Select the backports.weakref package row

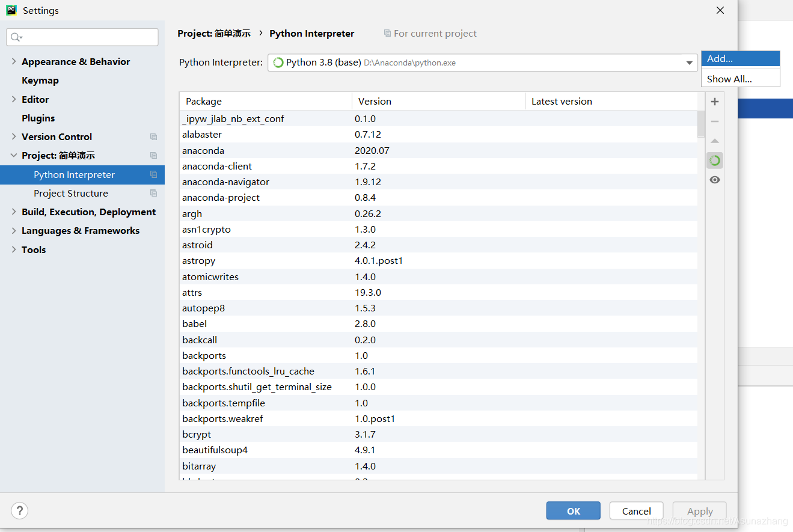point(438,418)
